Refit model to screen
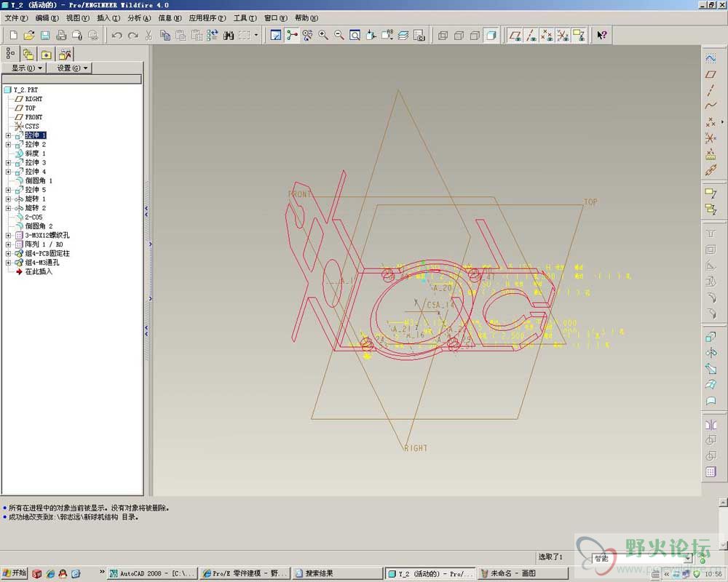The image size is (728, 582). [x=355, y=35]
